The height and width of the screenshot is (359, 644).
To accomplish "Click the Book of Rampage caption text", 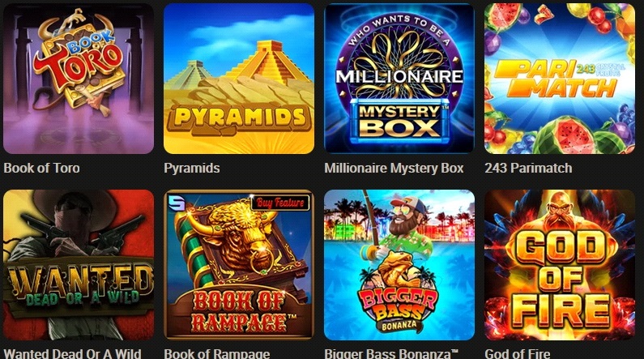I will (217, 353).
